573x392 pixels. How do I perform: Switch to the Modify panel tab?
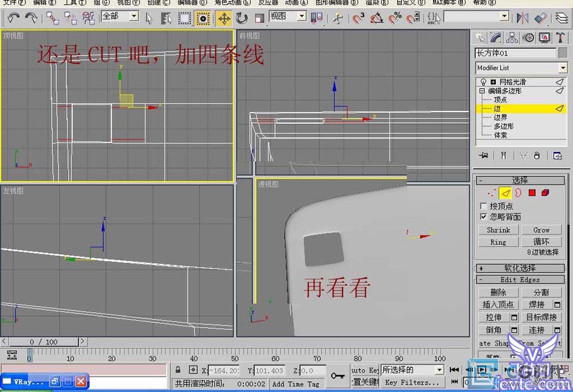click(x=496, y=37)
